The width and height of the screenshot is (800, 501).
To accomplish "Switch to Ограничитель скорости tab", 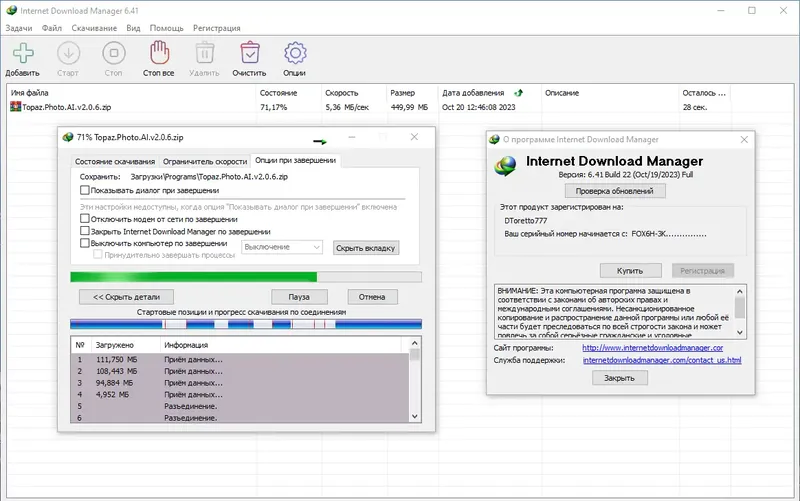I will tap(205, 161).
